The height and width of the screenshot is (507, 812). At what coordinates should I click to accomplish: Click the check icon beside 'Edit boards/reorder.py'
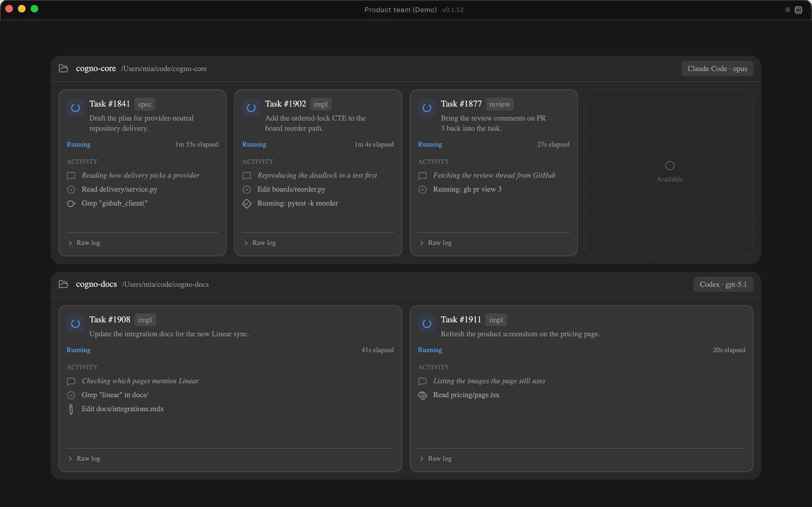coord(247,190)
